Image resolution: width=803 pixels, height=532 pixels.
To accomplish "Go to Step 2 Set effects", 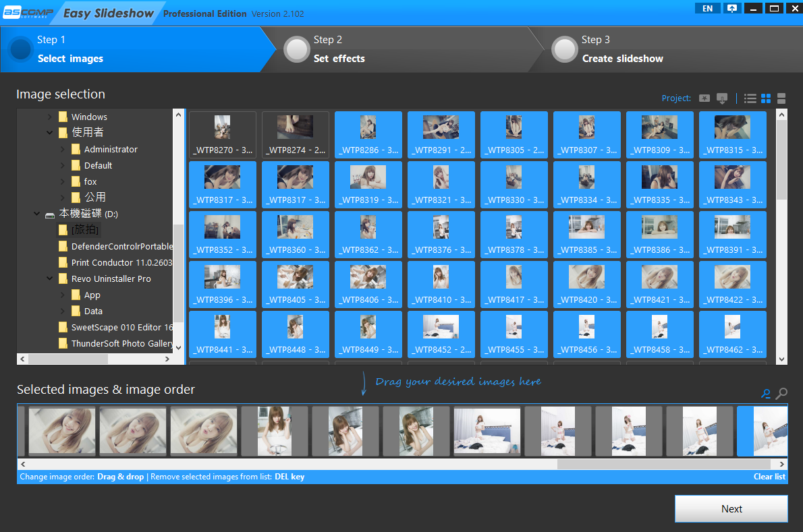I will pyautogui.click(x=339, y=49).
